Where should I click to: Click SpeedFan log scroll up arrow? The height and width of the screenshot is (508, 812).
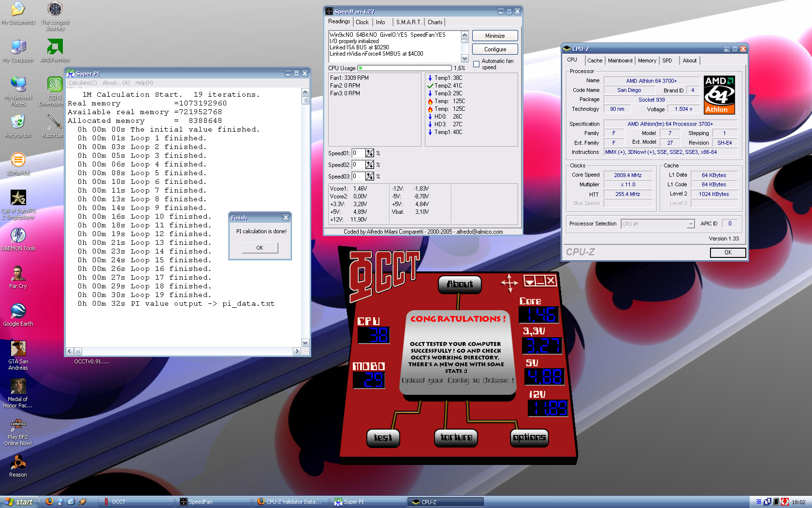pos(465,35)
